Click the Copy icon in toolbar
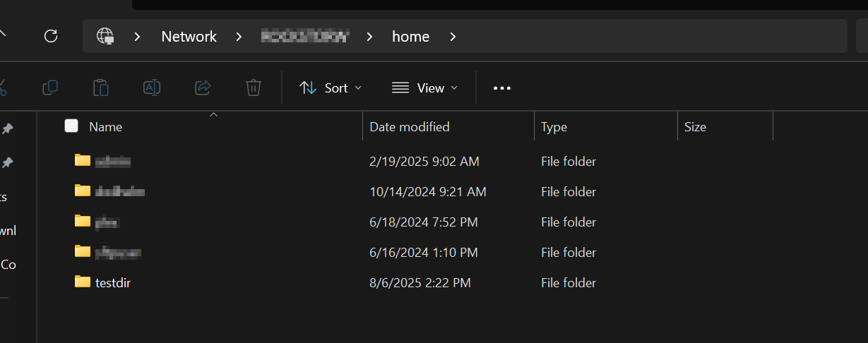This screenshot has height=343, width=868. coord(50,88)
